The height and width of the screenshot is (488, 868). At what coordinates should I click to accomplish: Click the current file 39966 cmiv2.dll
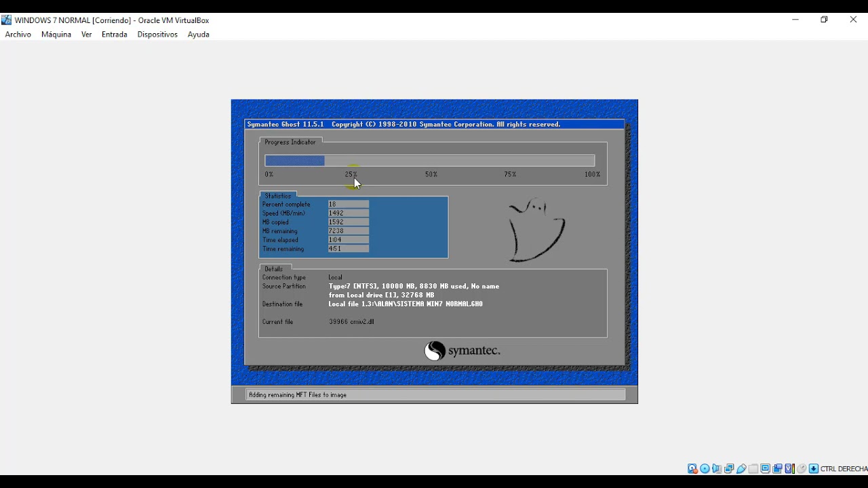pos(352,322)
